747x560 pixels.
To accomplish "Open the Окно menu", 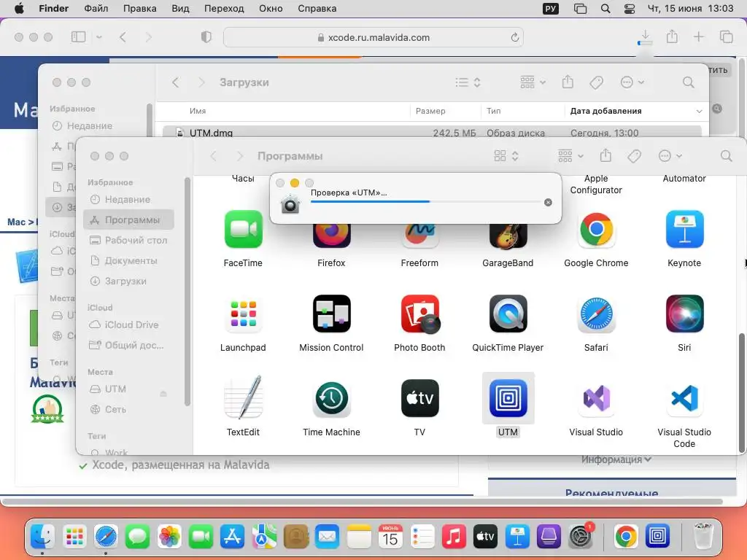I will (x=271, y=9).
